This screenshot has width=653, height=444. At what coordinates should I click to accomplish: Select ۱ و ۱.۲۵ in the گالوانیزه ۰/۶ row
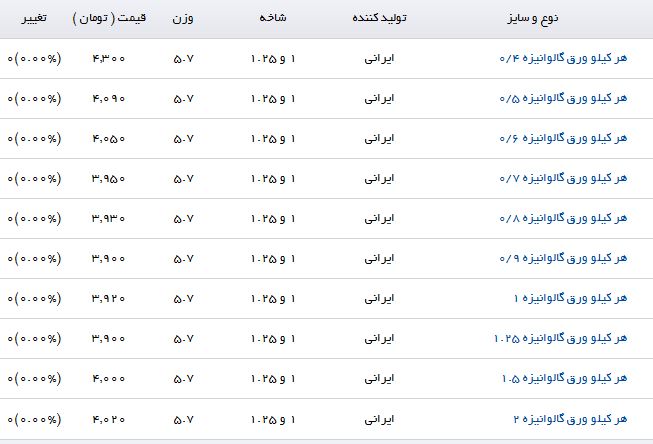273,139
